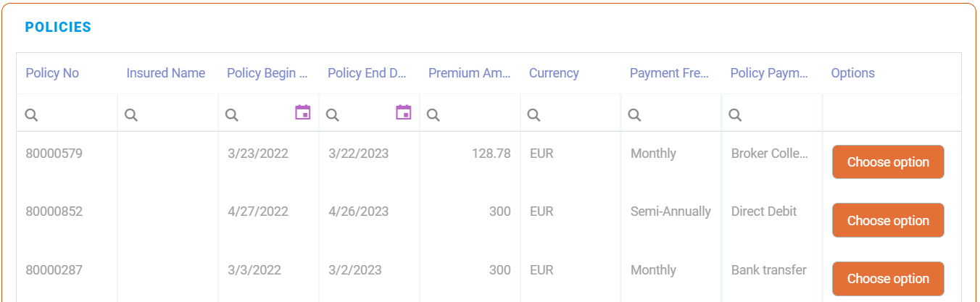
Task: Choose option for policy 80000852
Action: point(888,221)
